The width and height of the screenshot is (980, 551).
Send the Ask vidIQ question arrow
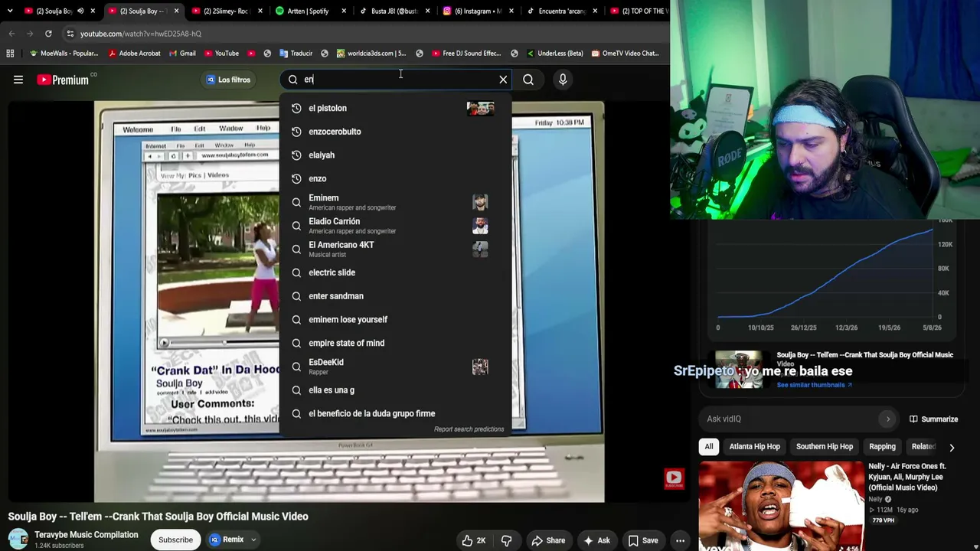pyautogui.click(x=888, y=419)
